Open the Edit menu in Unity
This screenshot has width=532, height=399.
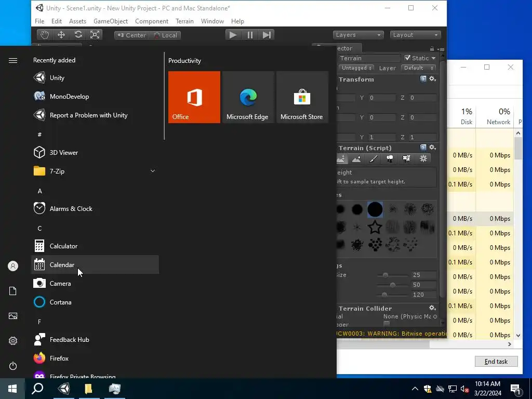tap(56, 21)
